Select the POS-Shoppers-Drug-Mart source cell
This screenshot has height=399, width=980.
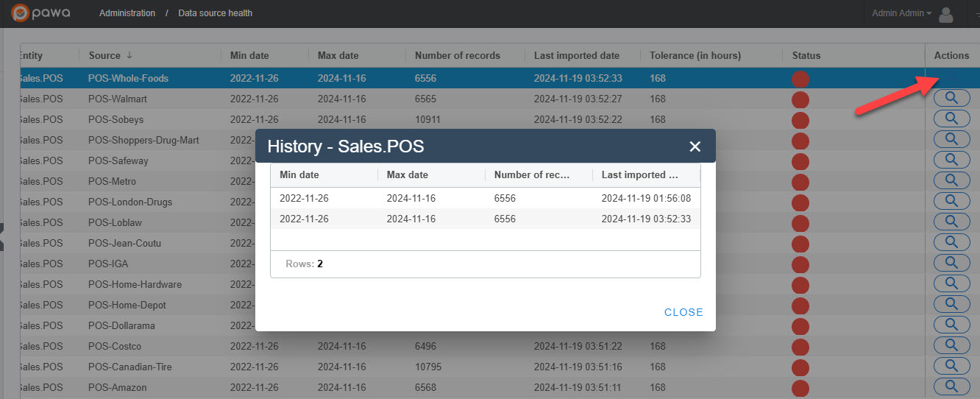(143, 140)
